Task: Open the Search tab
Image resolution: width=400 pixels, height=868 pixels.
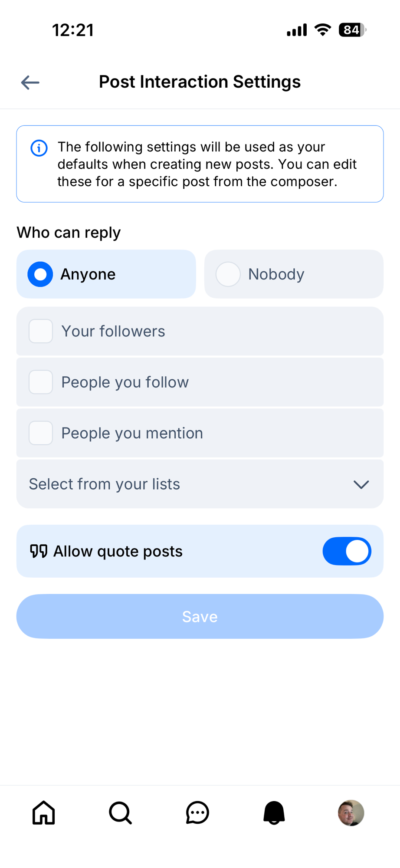Action: (x=120, y=812)
